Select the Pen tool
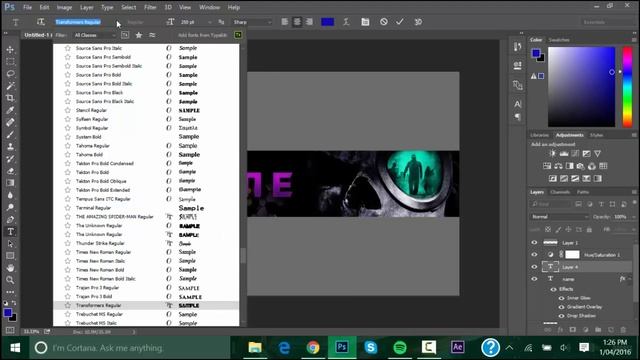The width and height of the screenshot is (640, 360). (x=10, y=220)
